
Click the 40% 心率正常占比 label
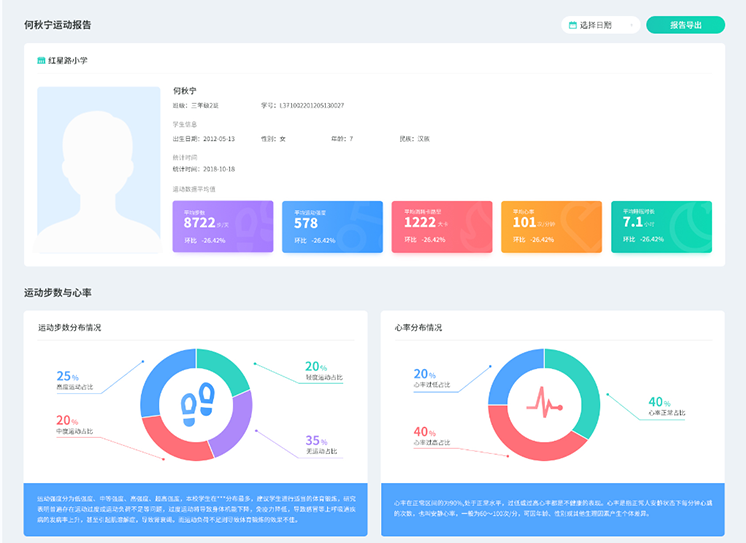tap(665, 405)
